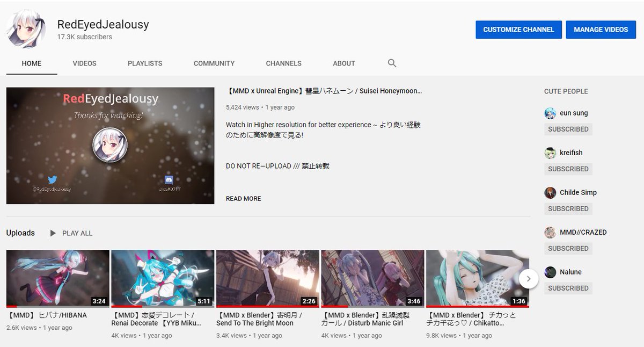Click the CUTE PEOPLE section heading
Viewport: 644px width, 347px height.
click(x=566, y=91)
